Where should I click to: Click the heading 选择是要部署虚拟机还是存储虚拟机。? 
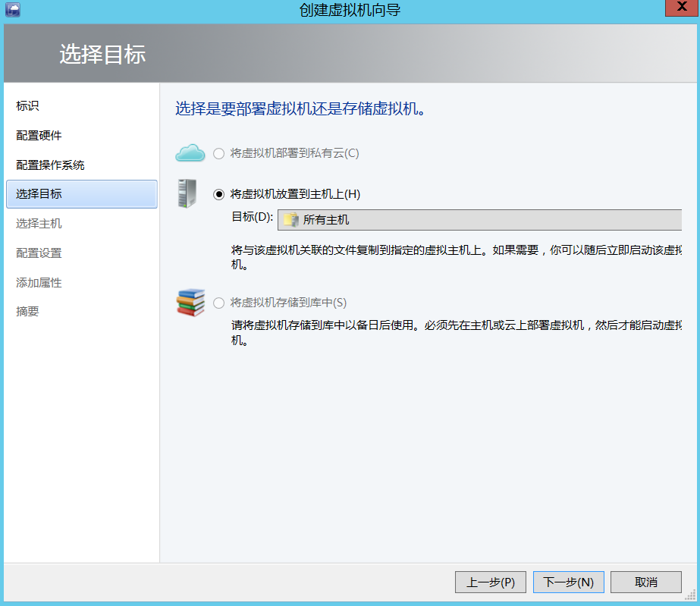[x=300, y=108]
